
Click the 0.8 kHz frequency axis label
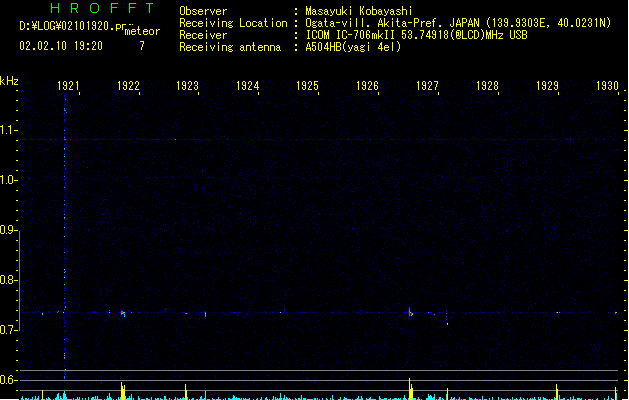(x=8, y=280)
